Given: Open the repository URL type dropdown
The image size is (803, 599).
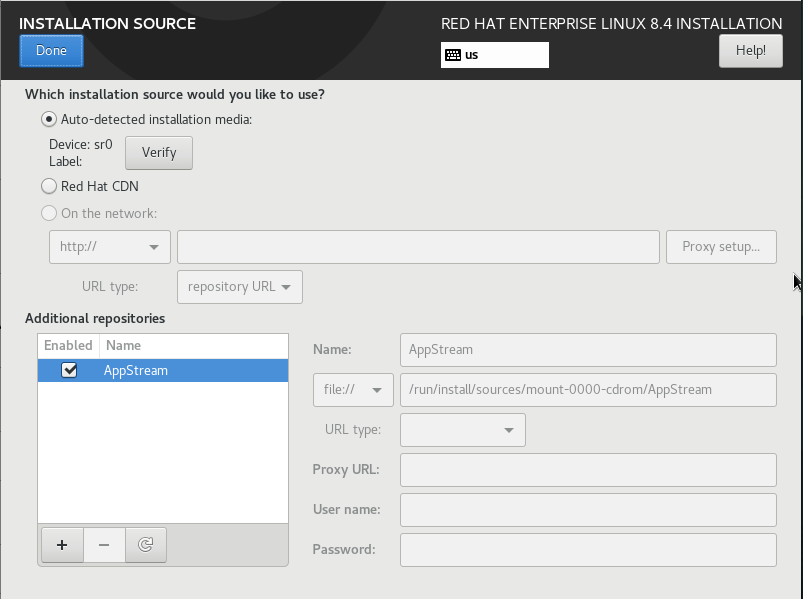Looking at the screenshot, I should pyautogui.click(x=240, y=287).
